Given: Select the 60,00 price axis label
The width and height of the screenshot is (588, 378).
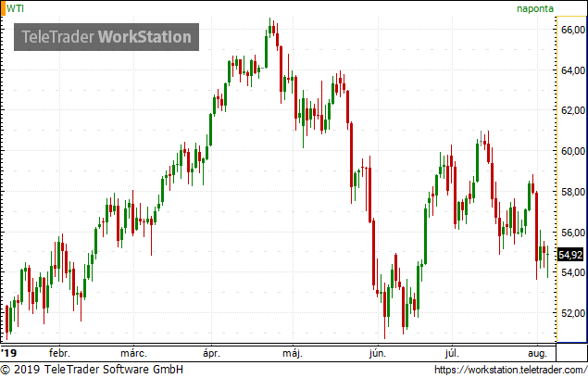Looking at the screenshot, I should [573, 151].
